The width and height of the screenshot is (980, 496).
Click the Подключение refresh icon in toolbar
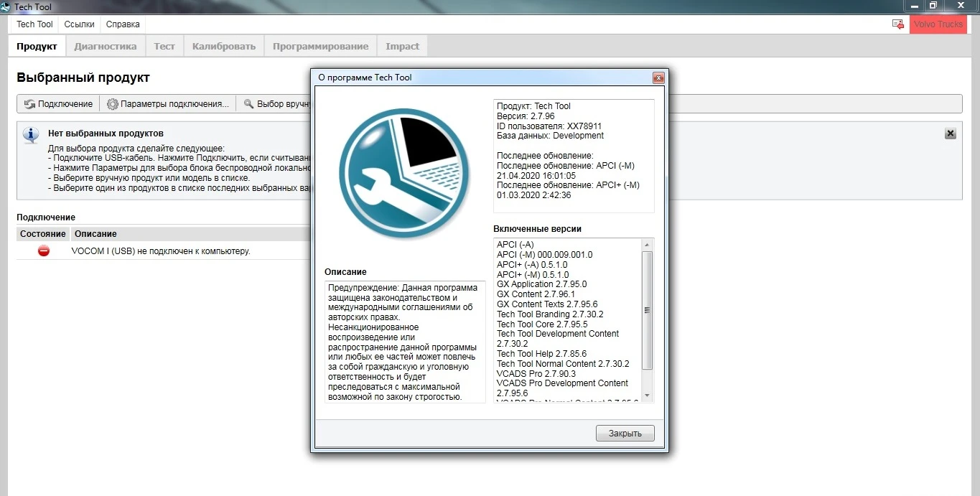29,104
